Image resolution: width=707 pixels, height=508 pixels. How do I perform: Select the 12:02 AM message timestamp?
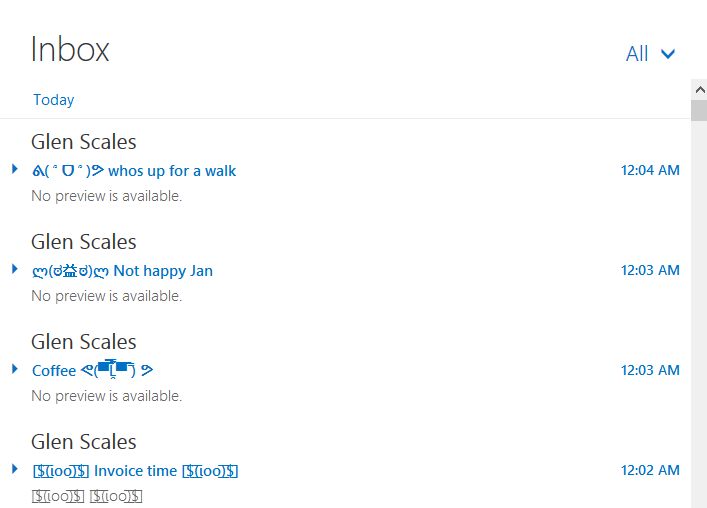pyautogui.click(x=650, y=471)
